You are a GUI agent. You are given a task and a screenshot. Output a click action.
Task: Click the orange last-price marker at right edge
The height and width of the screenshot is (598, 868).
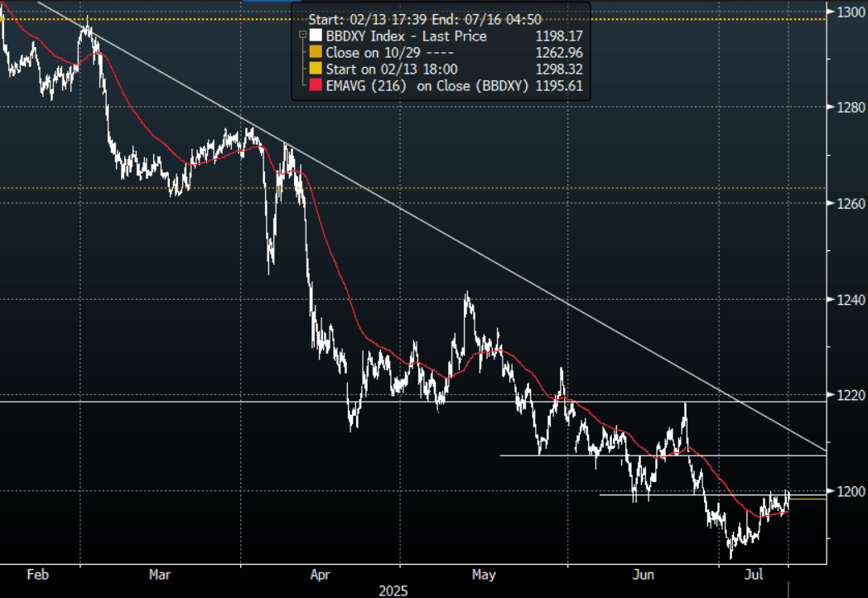[x=808, y=499]
